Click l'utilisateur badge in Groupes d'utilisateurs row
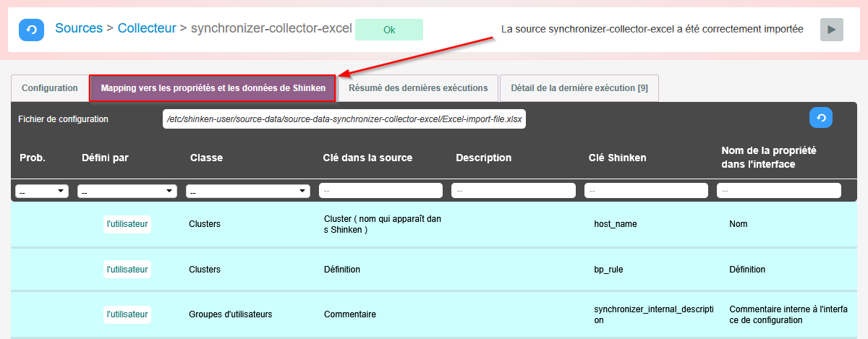The width and height of the screenshot is (868, 339). pyautogui.click(x=127, y=314)
